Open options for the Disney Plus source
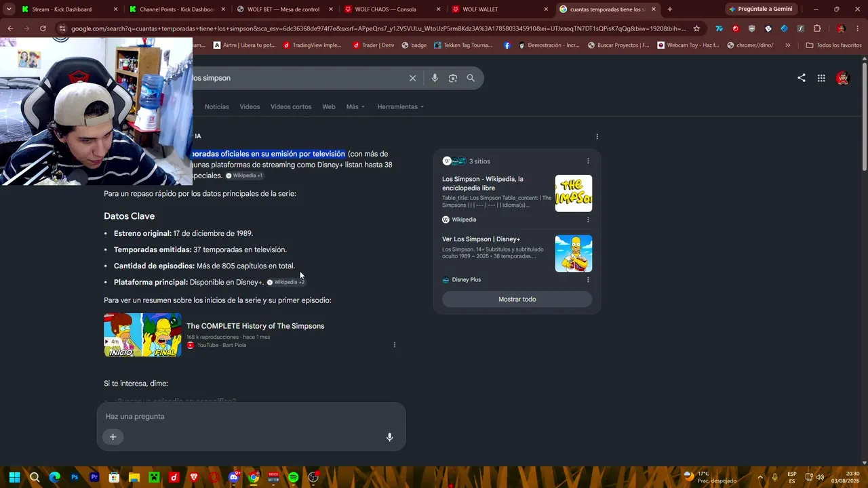The height and width of the screenshot is (488, 868). click(x=588, y=280)
